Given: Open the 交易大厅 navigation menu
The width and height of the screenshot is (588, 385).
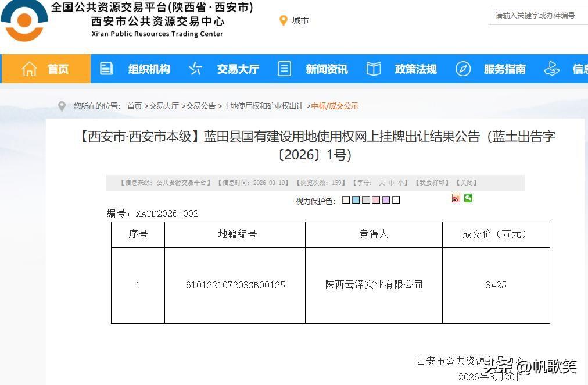Looking at the screenshot, I should (x=238, y=69).
